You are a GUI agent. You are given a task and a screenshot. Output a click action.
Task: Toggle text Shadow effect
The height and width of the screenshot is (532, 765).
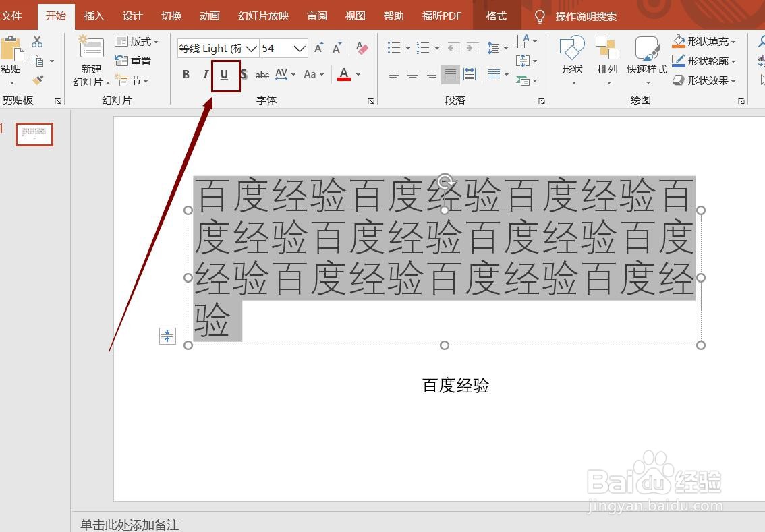click(244, 75)
